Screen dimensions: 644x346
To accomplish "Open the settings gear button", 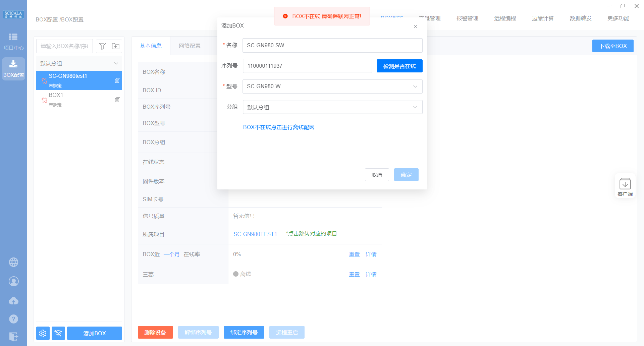I will (43, 333).
